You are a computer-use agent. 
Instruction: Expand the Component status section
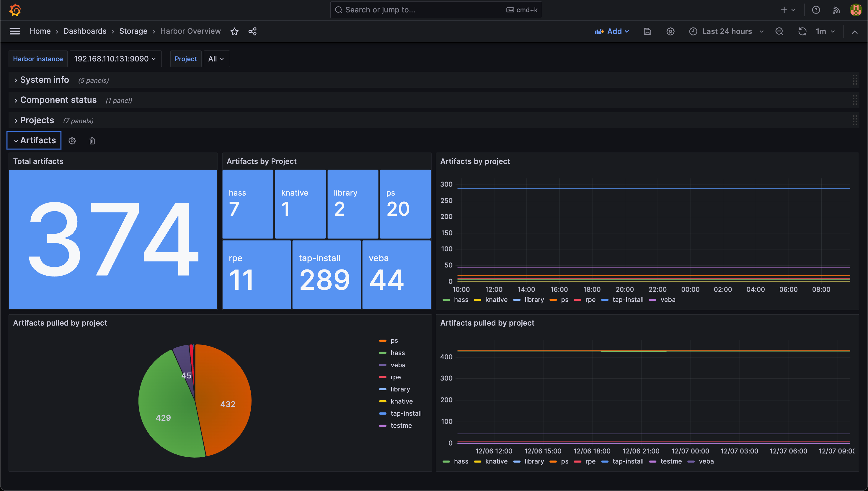58,100
